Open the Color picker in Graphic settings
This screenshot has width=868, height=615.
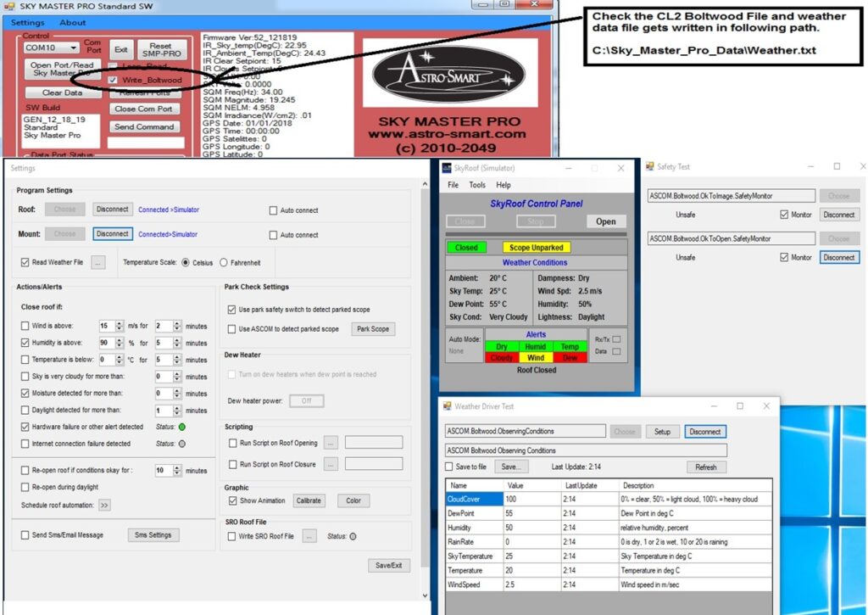pyautogui.click(x=353, y=500)
